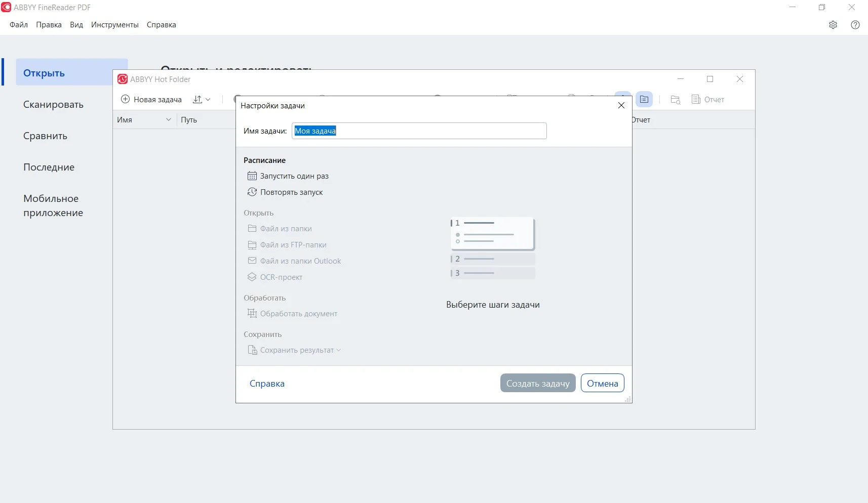
Task: Open the Правка menu
Action: [x=49, y=25]
